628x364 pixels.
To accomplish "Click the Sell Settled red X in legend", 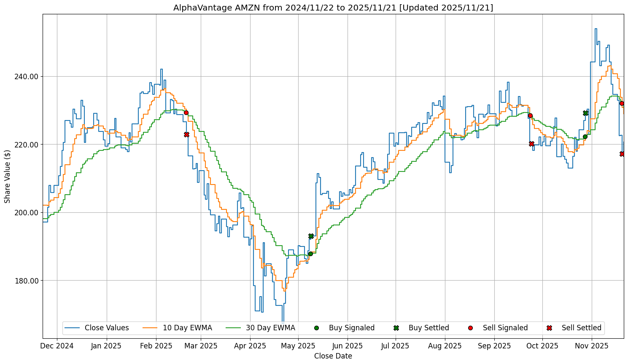I will pyautogui.click(x=549, y=328).
